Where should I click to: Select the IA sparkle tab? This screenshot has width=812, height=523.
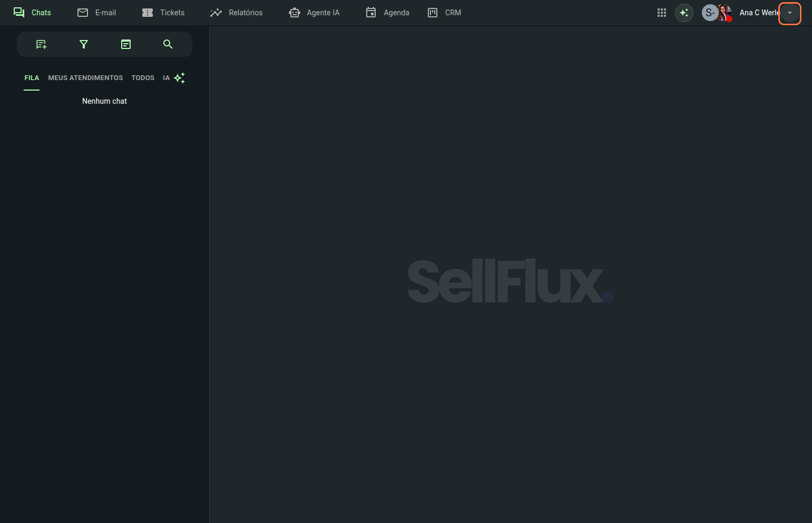174,78
